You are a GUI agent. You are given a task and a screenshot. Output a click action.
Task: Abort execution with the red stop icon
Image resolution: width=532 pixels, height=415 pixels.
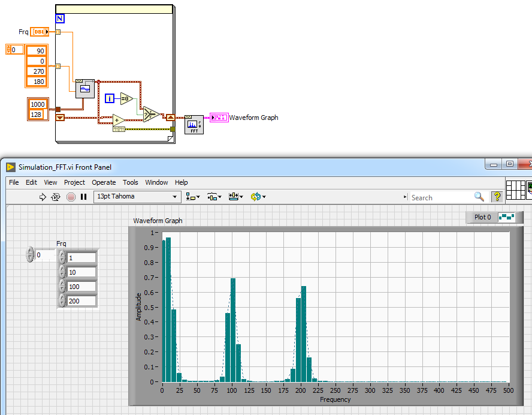(x=69, y=197)
